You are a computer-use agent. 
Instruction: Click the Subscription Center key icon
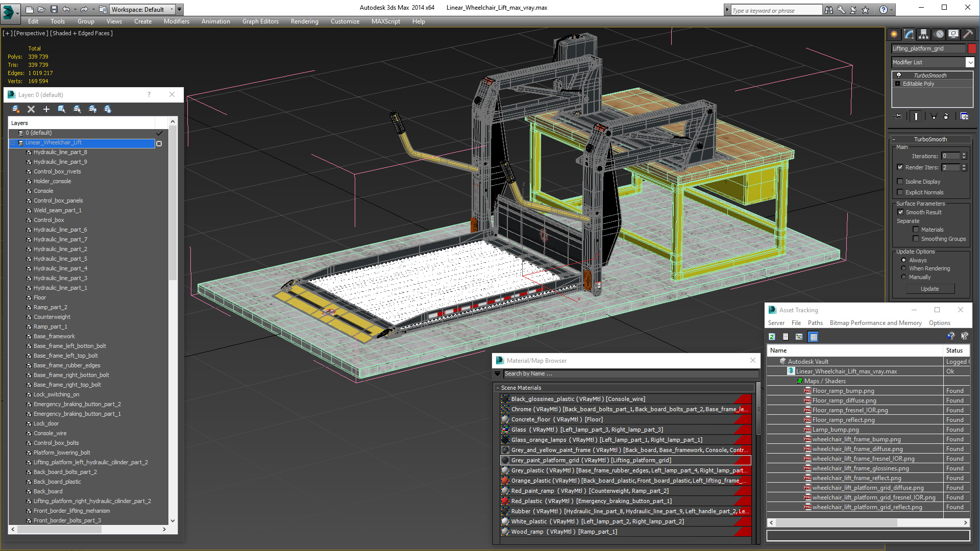[x=841, y=10]
